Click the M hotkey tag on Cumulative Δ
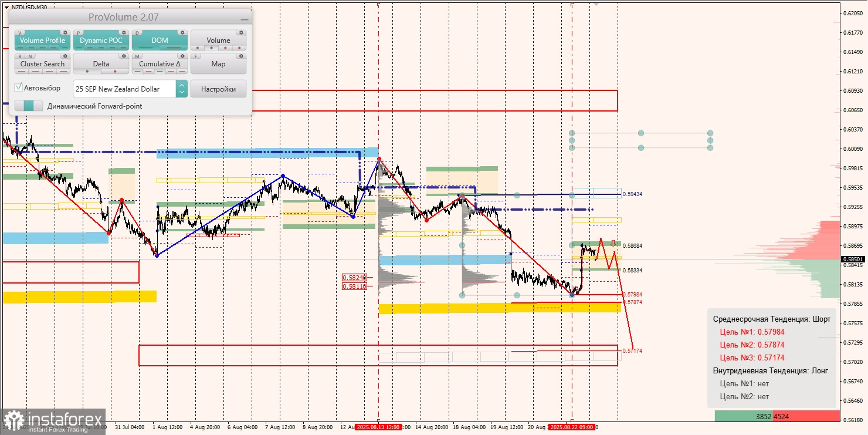The width and height of the screenshot is (868, 435). pyautogui.click(x=137, y=56)
